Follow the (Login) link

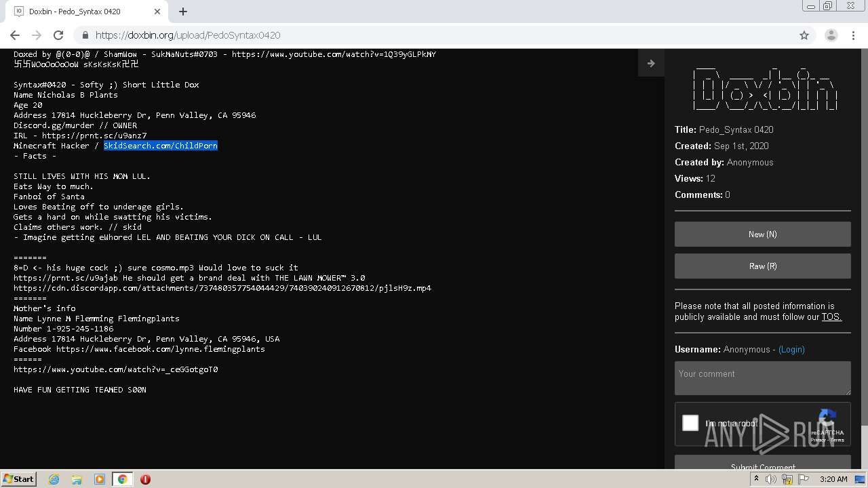coord(791,350)
